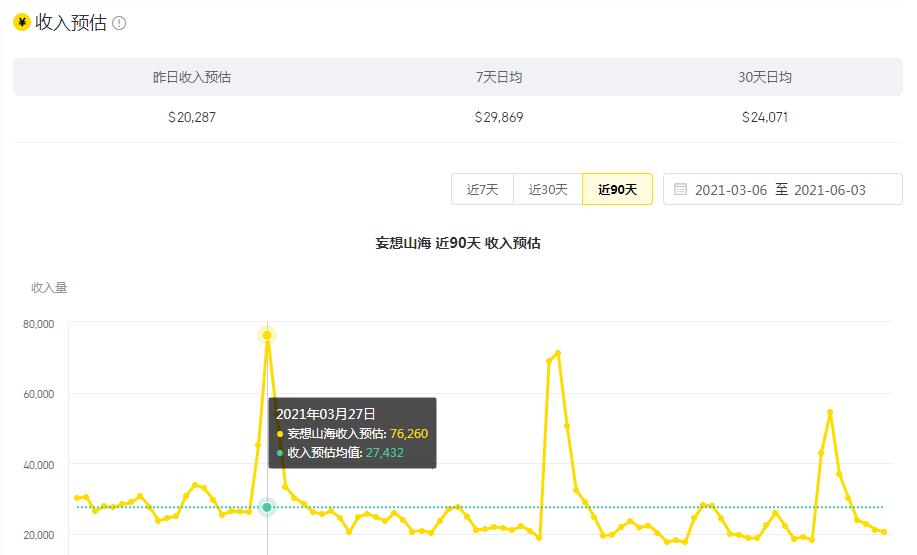917x555 pixels.
Task: Open the info tooltip beside 收入预估
Action: pos(119,23)
